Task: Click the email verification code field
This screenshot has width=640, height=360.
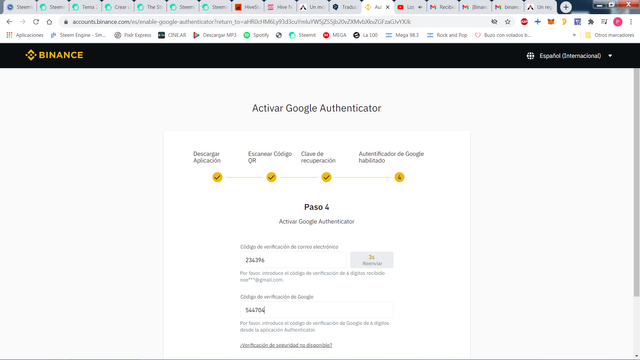Action: (293, 260)
